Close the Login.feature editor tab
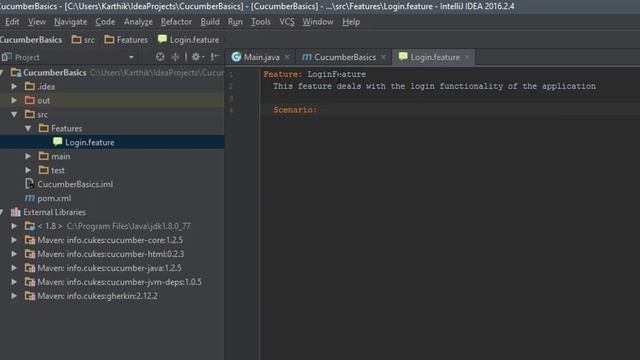This screenshot has width=640, height=360. coord(467,57)
